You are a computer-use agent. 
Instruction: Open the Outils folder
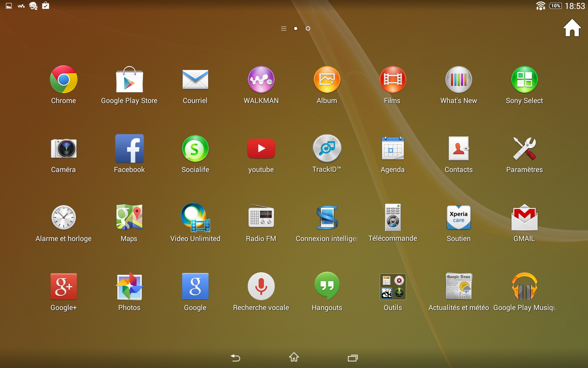(393, 287)
